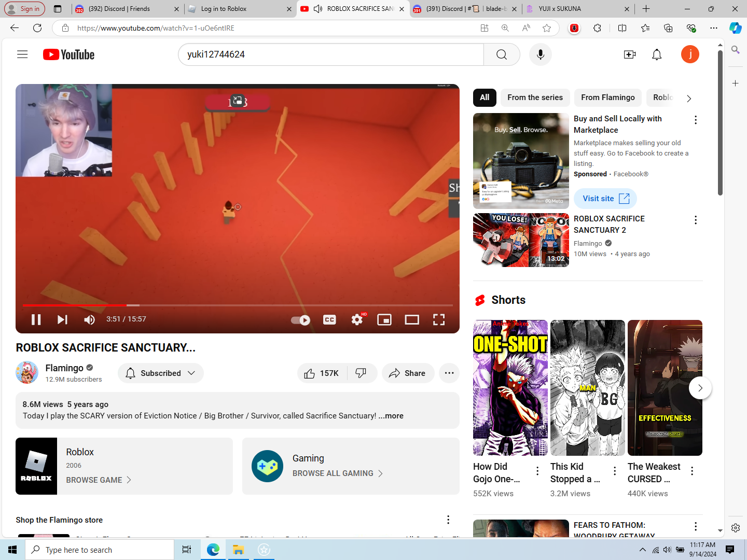Screen dimensions: 747x560
Task: Open the YouTube guide hamburger menu
Action: point(22,54)
